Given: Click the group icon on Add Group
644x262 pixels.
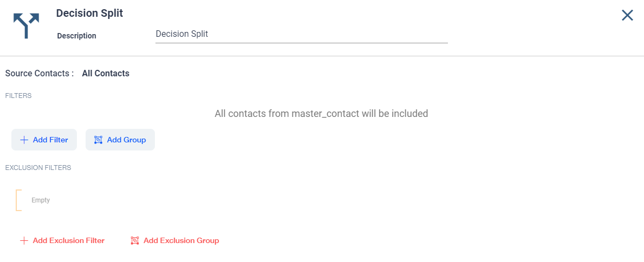Looking at the screenshot, I should [98, 140].
